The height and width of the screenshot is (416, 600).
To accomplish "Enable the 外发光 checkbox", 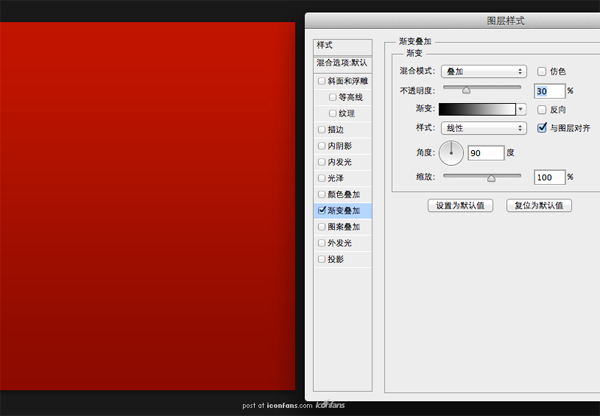I will 321,243.
